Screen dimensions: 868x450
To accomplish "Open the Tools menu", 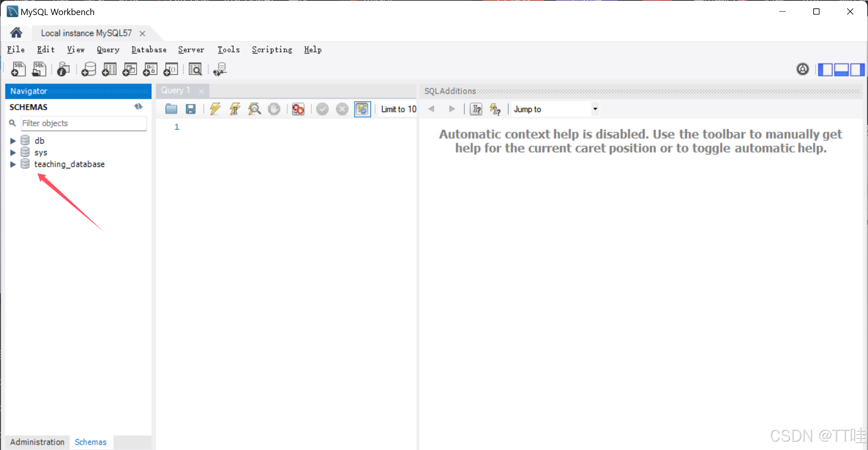I will (x=228, y=49).
